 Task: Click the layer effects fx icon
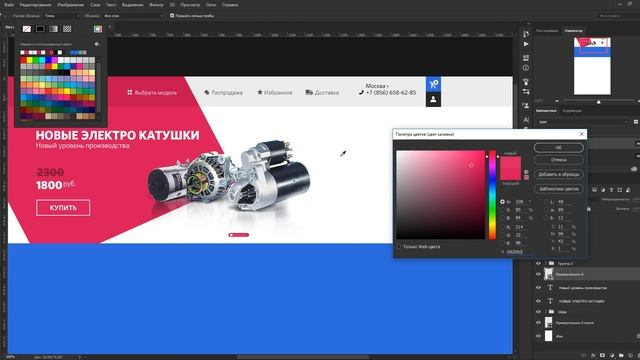(593, 356)
